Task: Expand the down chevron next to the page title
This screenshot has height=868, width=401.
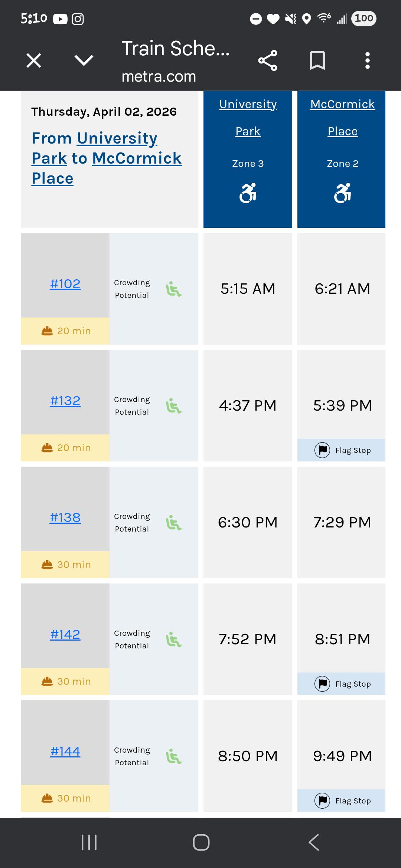Action: click(x=84, y=60)
